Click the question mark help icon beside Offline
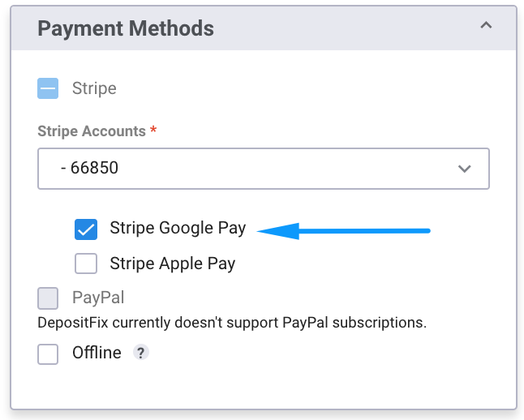The image size is (524, 420). (x=141, y=353)
